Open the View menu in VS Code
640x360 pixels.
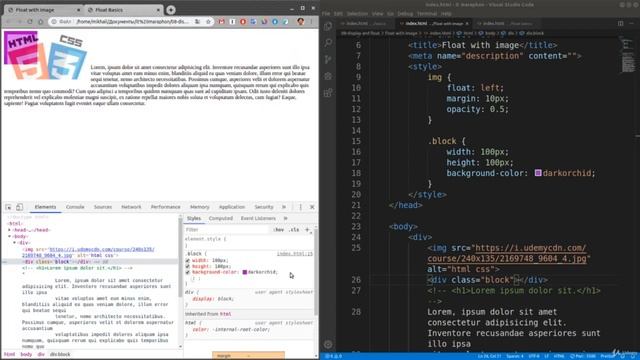[377, 13]
